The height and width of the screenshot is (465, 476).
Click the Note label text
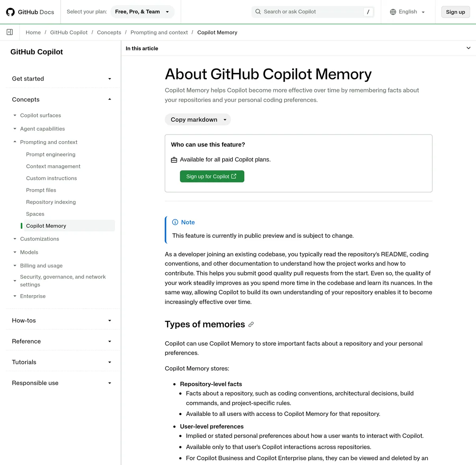(x=188, y=223)
